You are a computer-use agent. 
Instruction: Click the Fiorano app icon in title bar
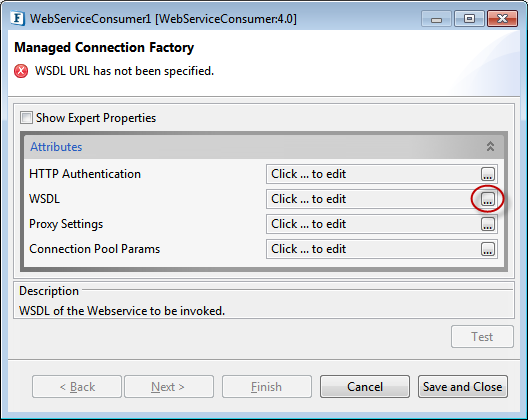tap(17, 18)
